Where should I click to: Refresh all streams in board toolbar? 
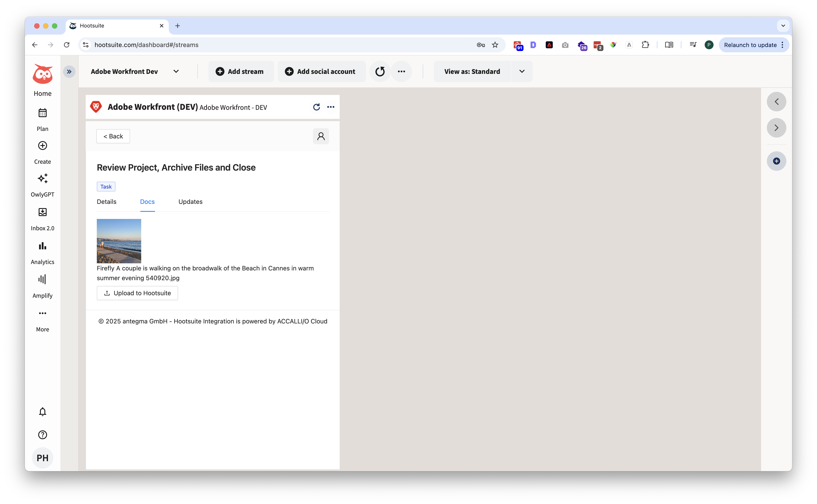(x=380, y=72)
